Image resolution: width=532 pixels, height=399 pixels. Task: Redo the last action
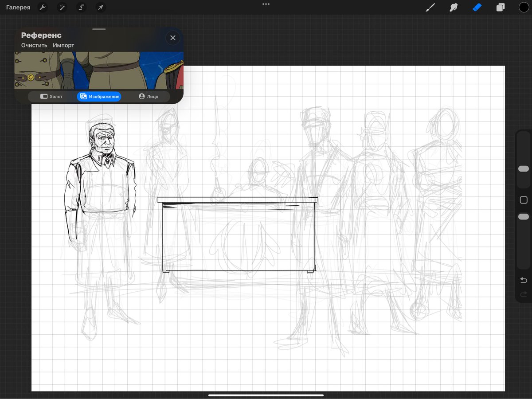524,294
